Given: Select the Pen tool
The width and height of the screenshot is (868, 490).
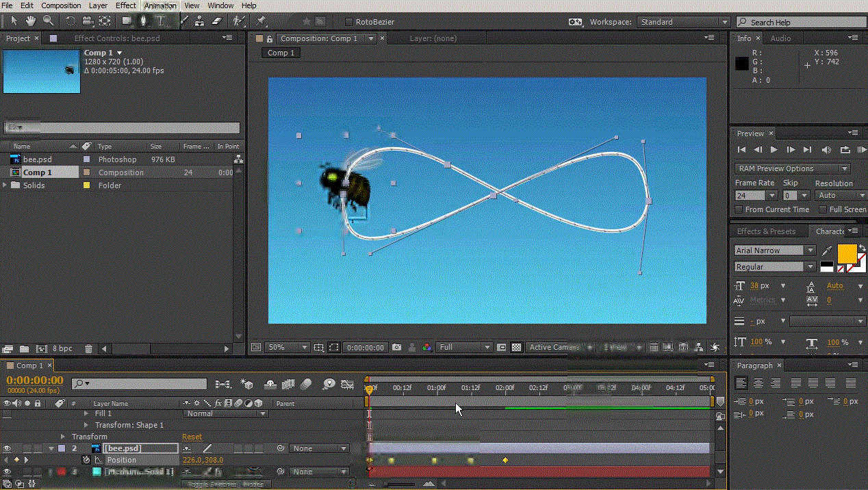Looking at the screenshot, I should pos(144,21).
